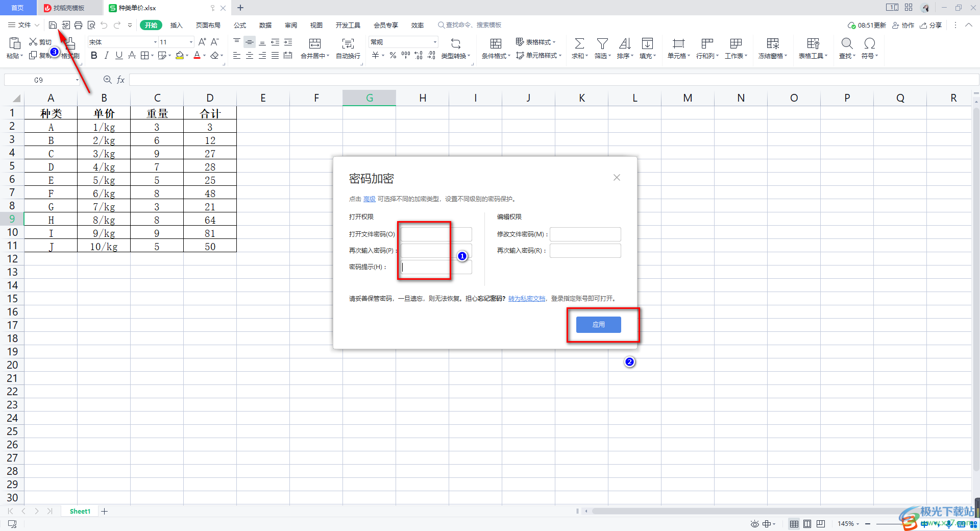The height and width of the screenshot is (531, 980).
Task: Open the 公式 Formulas tab
Action: click(240, 25)
